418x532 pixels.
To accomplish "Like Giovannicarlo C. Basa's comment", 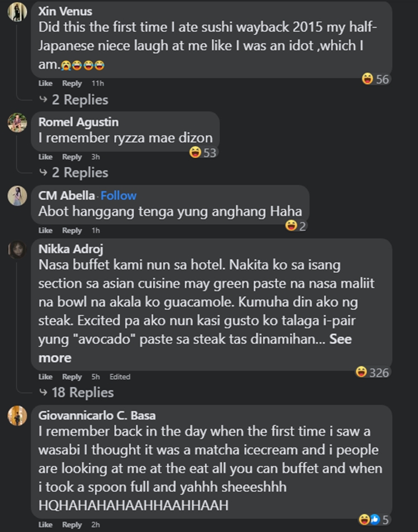I will [45, 525].
